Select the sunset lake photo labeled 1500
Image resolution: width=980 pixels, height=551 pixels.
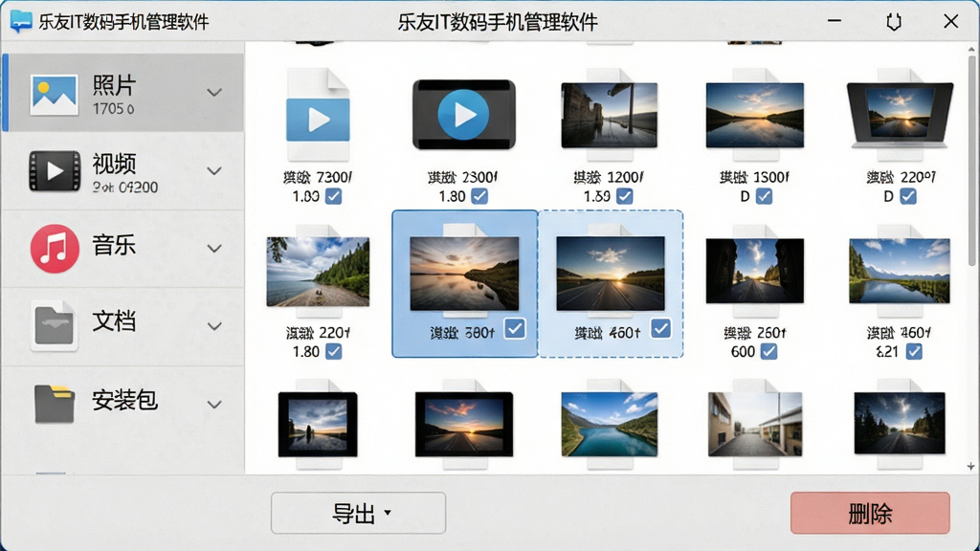755,115
